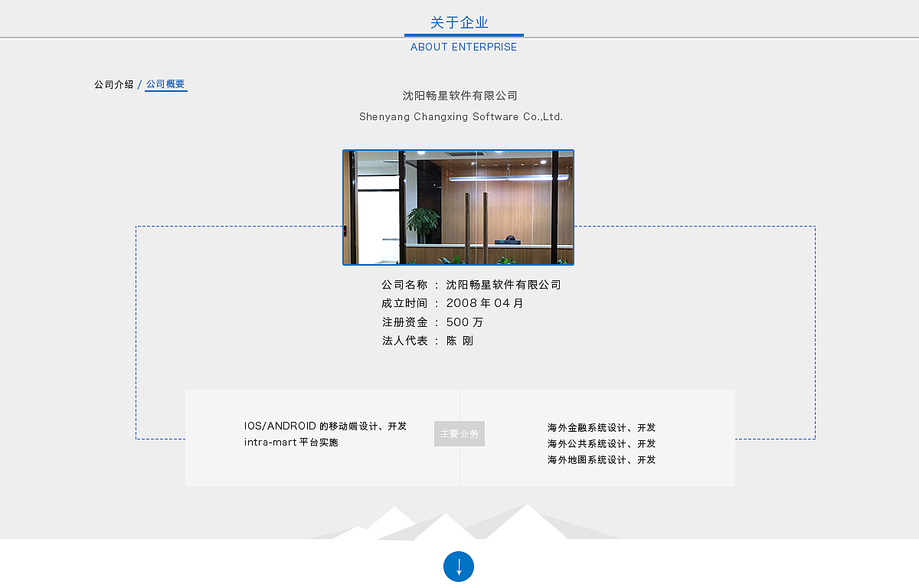Viewport: 919px width, 588px height.
Task: Open the 关于企业 section tab
Action: coord(463,21)
